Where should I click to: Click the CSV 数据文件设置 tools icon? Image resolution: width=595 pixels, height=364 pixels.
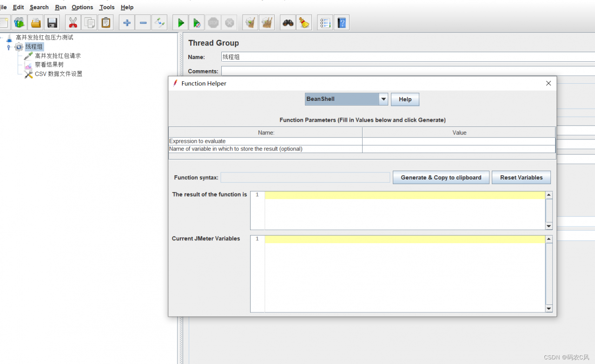click(x=28, y=74)
